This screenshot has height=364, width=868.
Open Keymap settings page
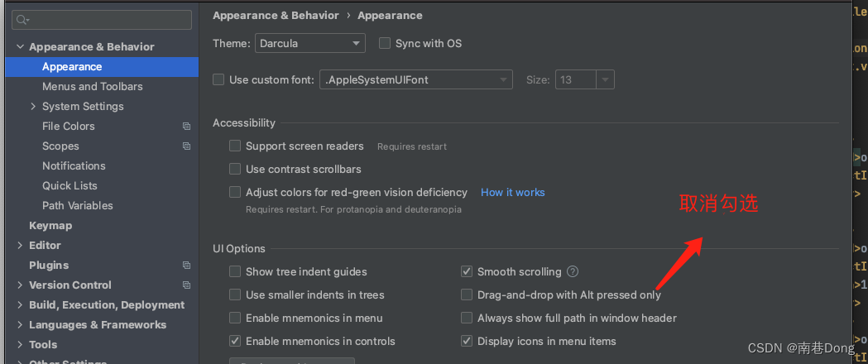(x=50, y=226)
